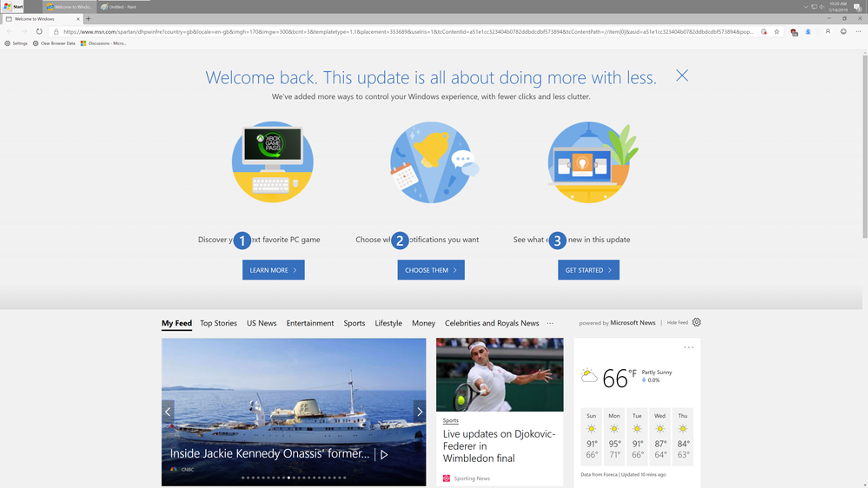The image size is (868, 488).
Task: Click the LEARN MORE button
Action: (x=274, y=270)
